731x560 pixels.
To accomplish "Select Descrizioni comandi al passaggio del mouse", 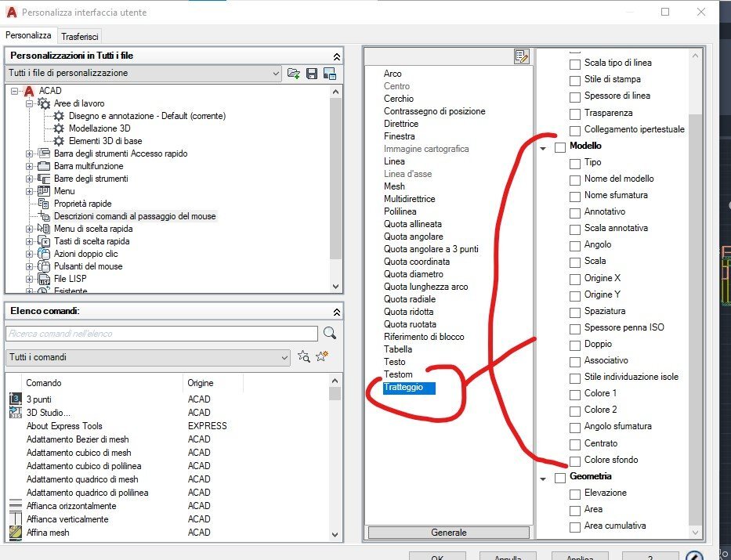I will (x=135, y=216).
